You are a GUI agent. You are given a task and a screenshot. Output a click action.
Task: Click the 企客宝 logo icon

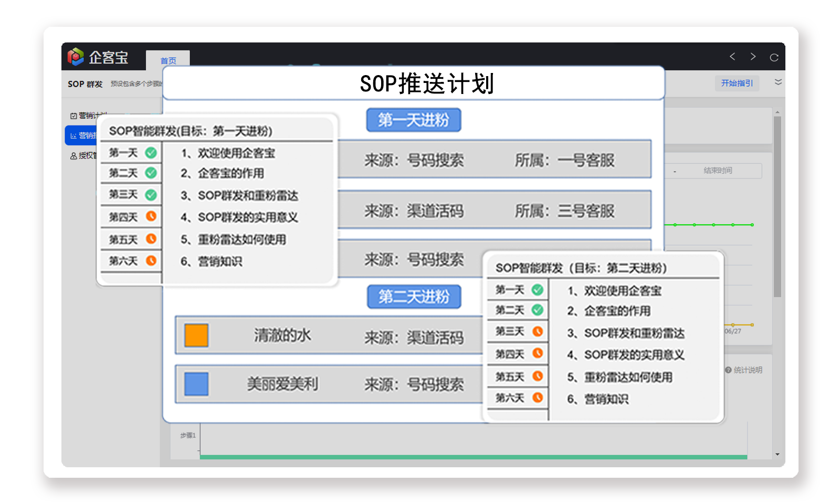(x=76, y=57)
